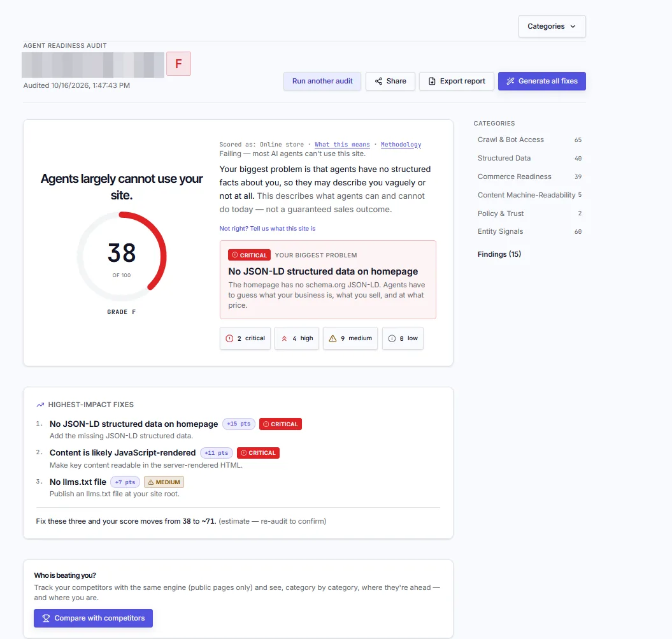Select Content Machine-Readability category

(529, 195)
